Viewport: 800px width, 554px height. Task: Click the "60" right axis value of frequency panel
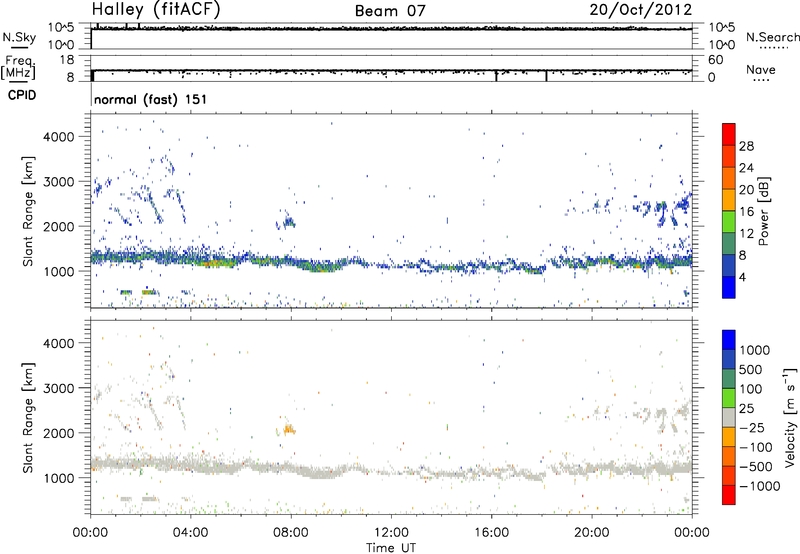click(715, 60)
